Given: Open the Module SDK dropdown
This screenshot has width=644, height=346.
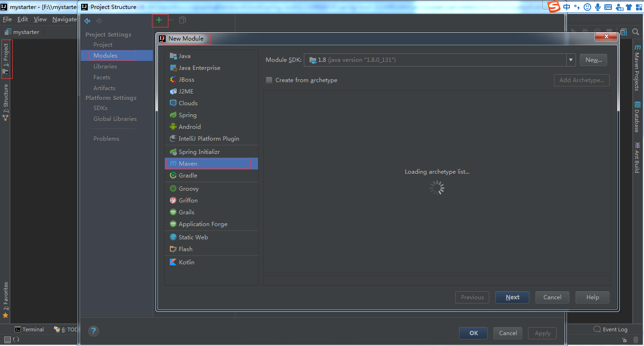Looking at the screenshot, I should 571,60.
